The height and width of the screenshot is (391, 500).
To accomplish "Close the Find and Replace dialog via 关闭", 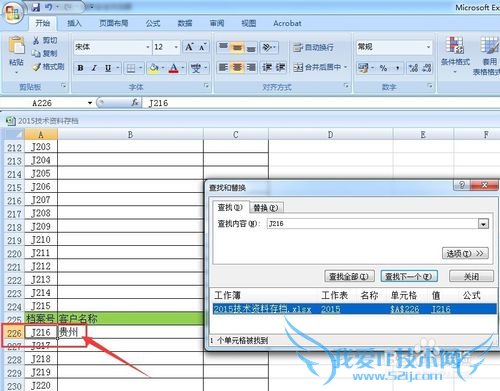I will (x=471, y=276).
